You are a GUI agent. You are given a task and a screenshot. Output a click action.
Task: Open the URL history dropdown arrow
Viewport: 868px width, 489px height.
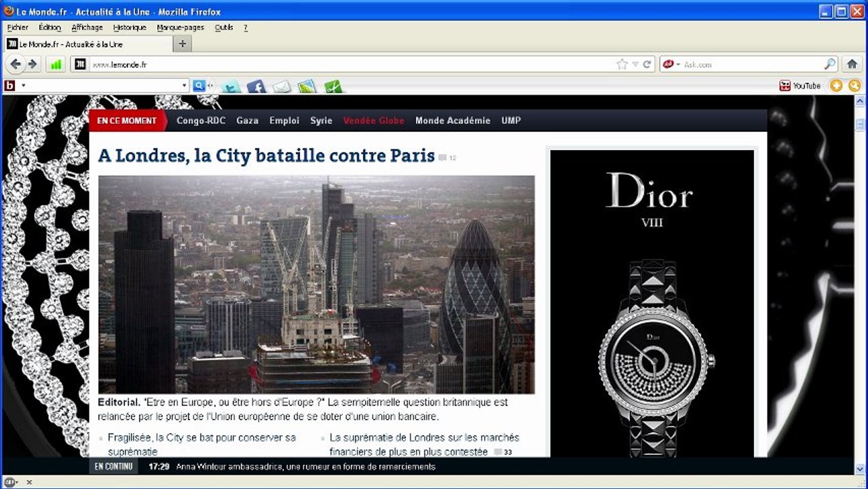[x=635, y=65]
